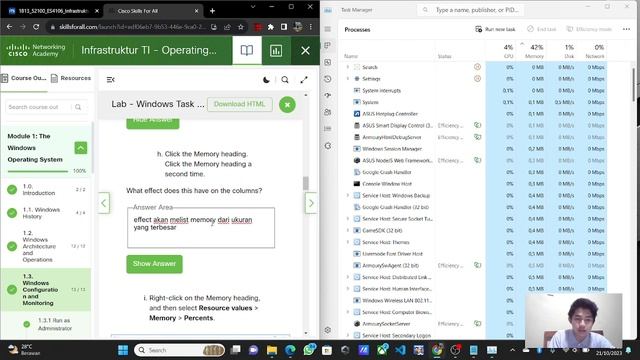The image size is (640, 360).
Task: Expand the GameSDK (32 bit) row
Action: pos(348,230)
